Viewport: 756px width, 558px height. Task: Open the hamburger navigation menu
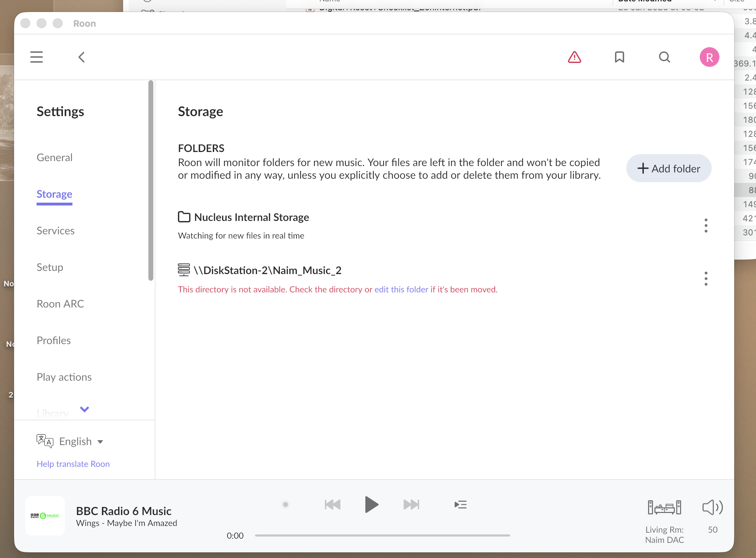[x=37, y=57]
